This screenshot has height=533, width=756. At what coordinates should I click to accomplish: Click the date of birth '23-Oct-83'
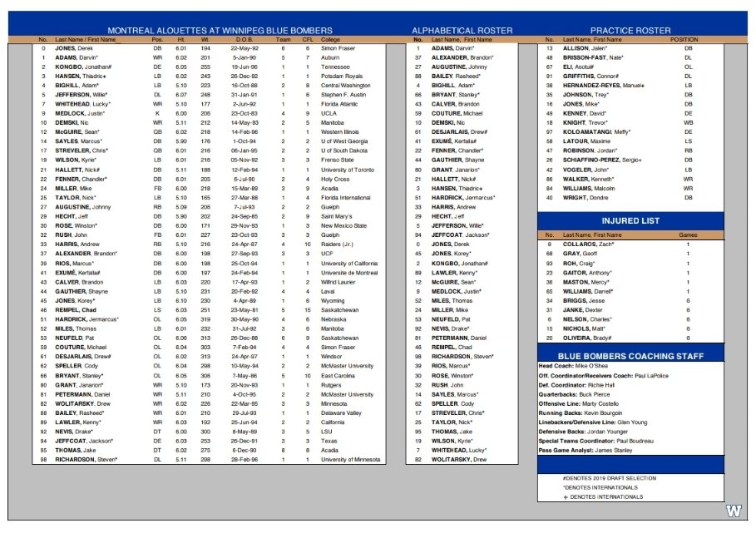pos(245,113)
